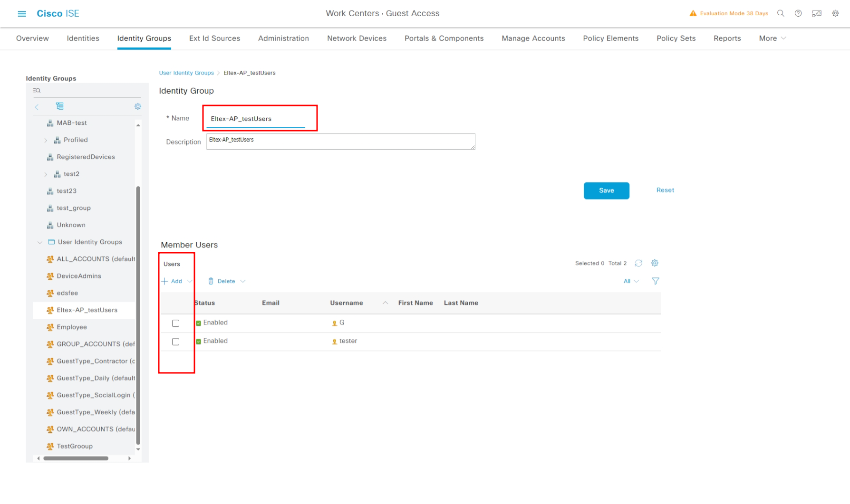This screenshot has height=504, width=850.
Task: Reset the identity group form
Action: pos(665,190)
